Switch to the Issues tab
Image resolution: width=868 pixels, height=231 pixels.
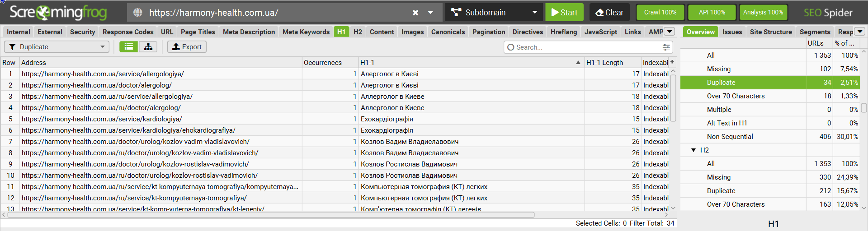732,32
